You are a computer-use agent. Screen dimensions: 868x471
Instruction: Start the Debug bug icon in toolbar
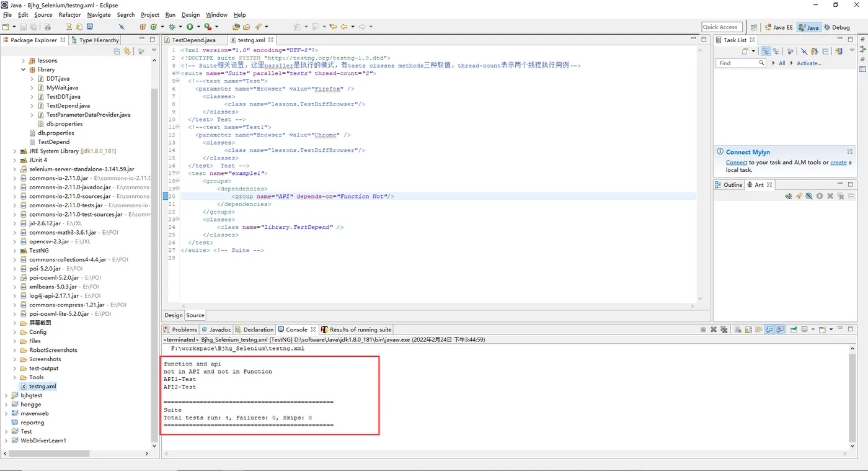[172, 27]
